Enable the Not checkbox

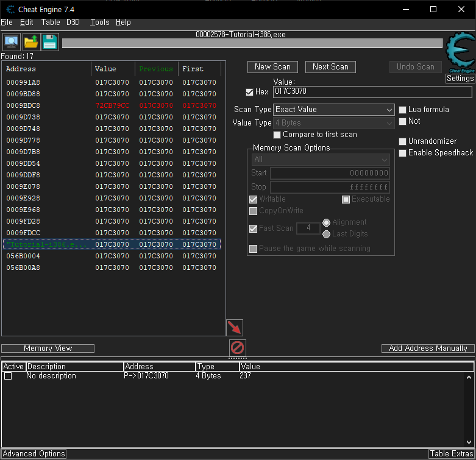coord(402,121)
